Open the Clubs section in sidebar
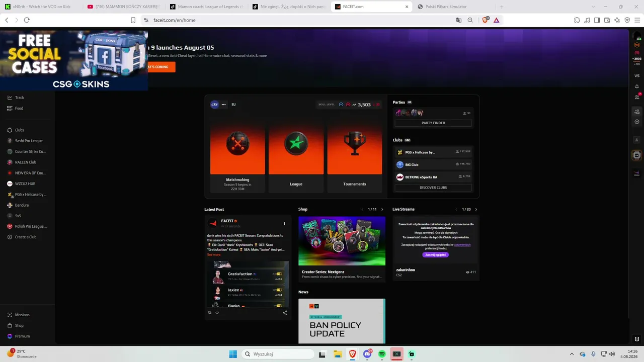This screenshot has width=644, height=362. [16, 130]
